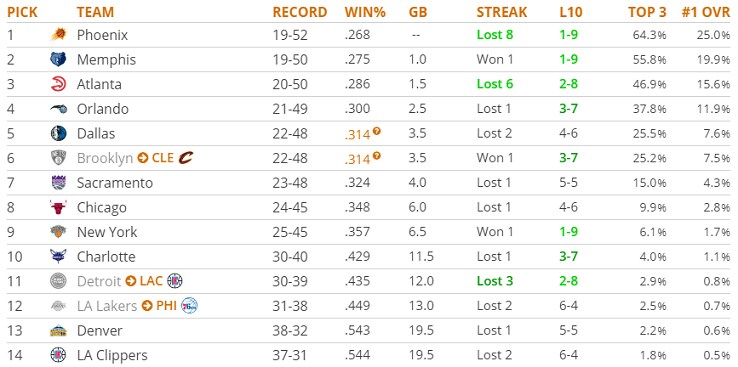Open the LA Clippers team link
738x367 pixels.
[x=112, y=355]
